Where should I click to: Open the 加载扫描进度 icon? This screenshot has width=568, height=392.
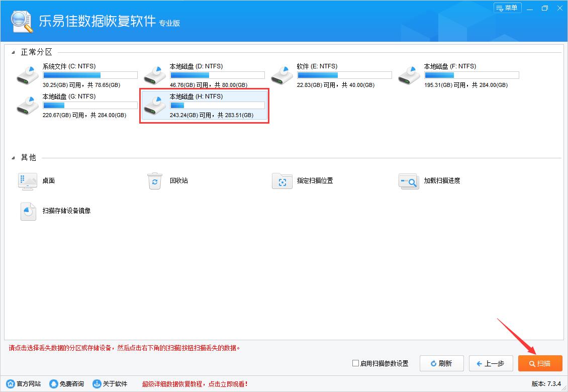409,181
